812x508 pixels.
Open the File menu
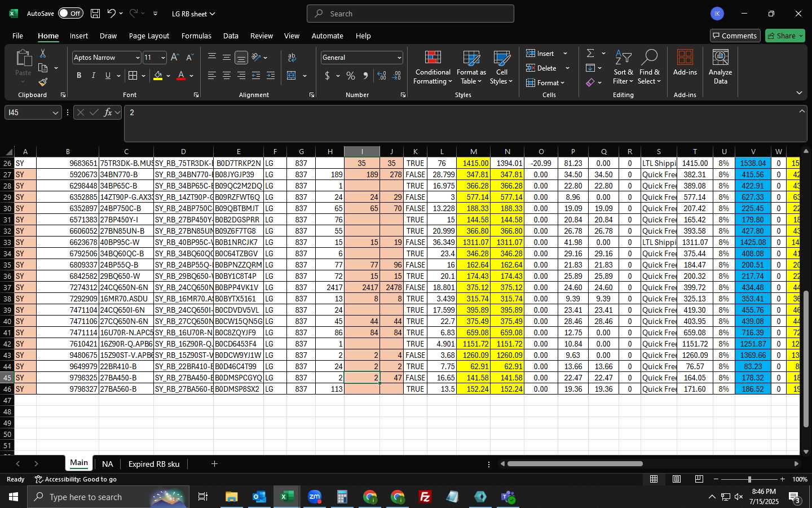[x=17, y=36]
